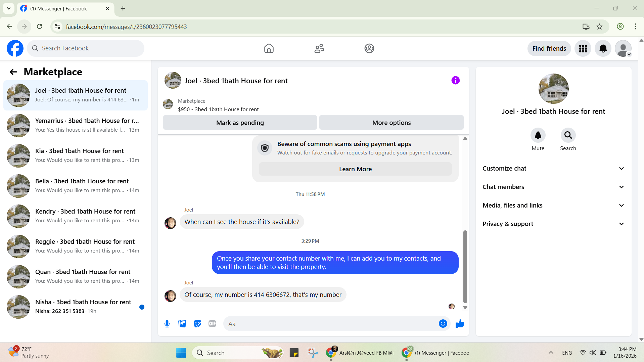Send a voice clip with microphone icon

click(x=167, y=323)
